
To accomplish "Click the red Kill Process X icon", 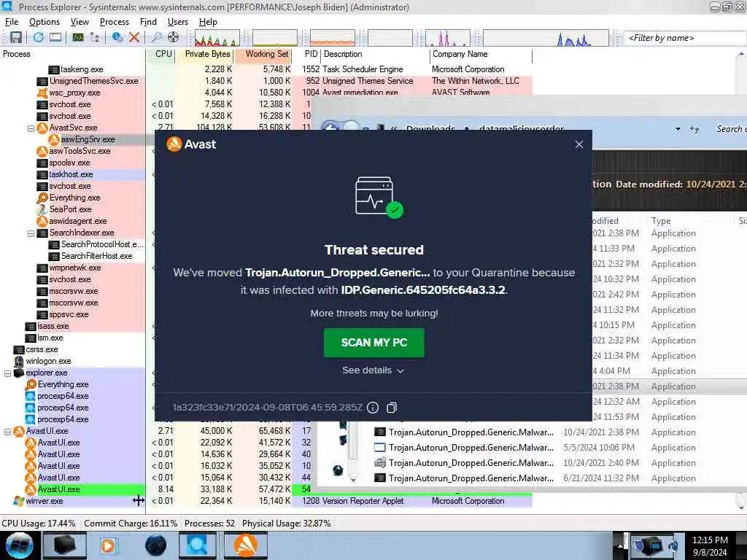I will tap(134, 37).
